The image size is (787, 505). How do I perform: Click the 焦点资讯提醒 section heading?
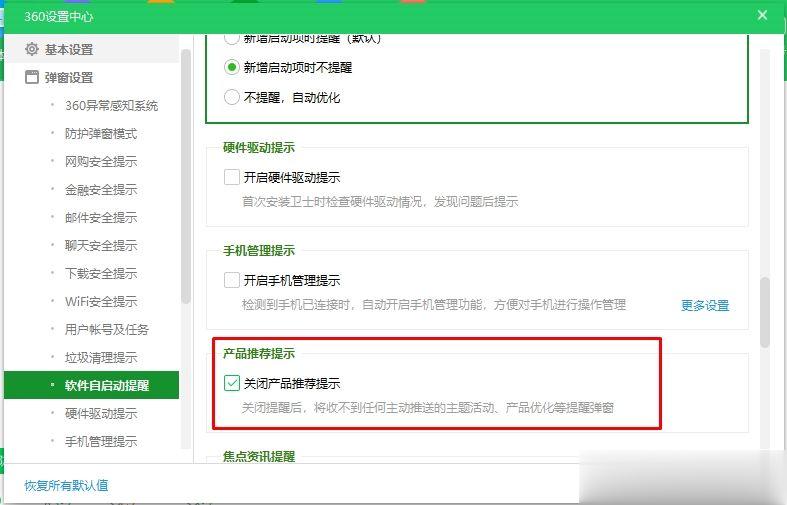[x=258, y=456]
